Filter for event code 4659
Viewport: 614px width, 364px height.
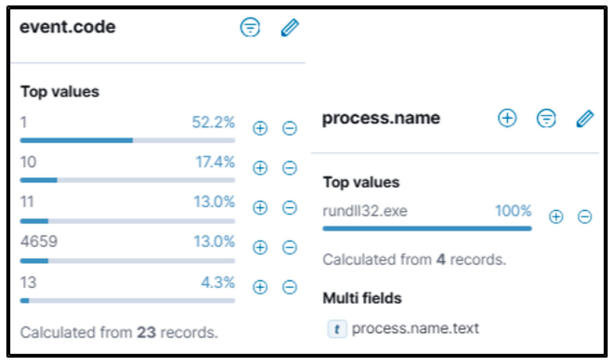[x=260, y=247]
